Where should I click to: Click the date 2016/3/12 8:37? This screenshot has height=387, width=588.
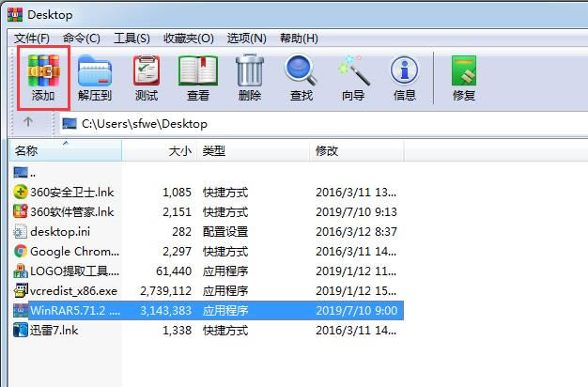(x=356, y=232)
